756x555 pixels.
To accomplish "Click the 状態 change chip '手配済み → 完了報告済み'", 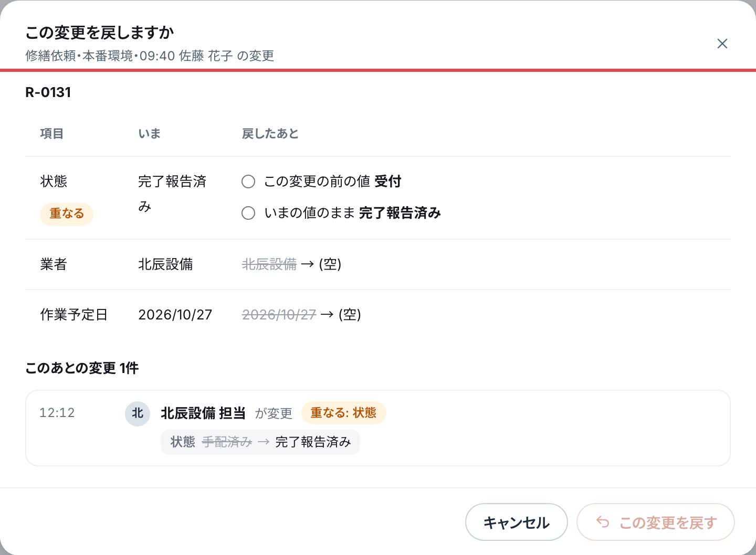I will (260, 442).
